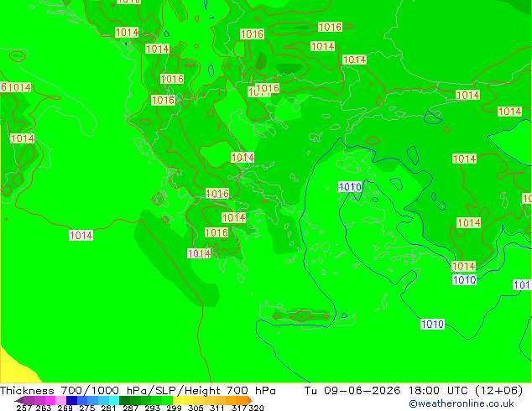Click legend value 281
The width and height of the screenshot is (532, 411).
tap(108, 408)
